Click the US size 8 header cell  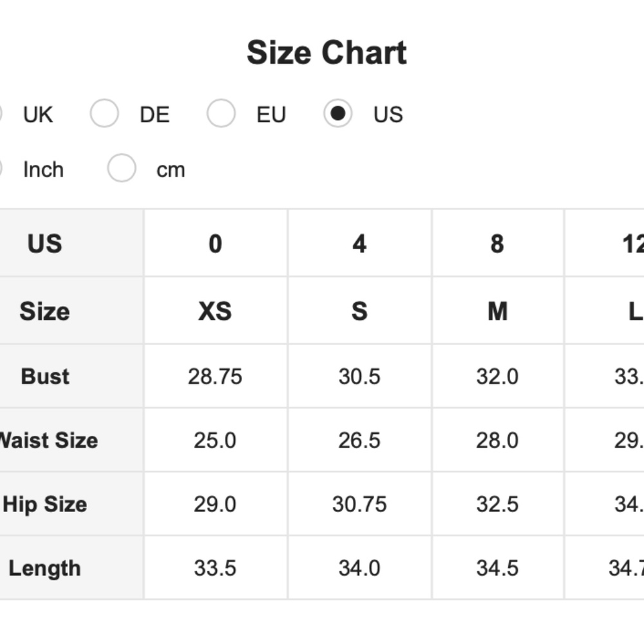(x=497, y=244)
